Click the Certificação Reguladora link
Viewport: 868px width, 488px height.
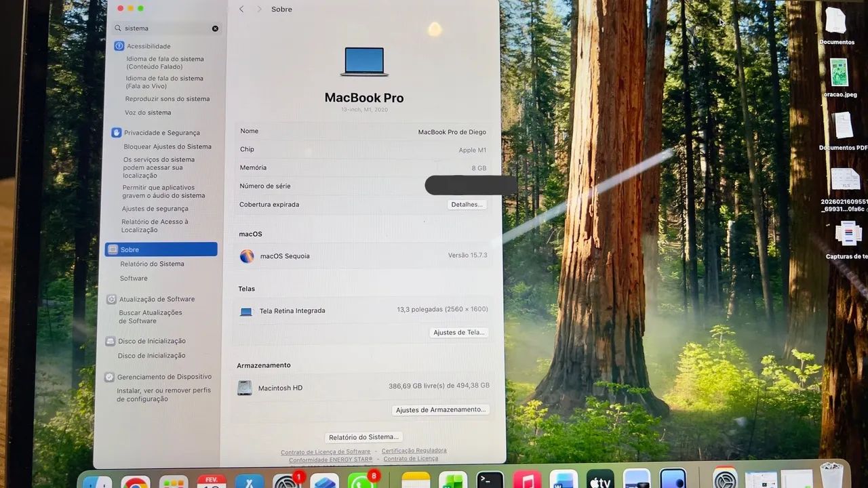click(414, 449)
